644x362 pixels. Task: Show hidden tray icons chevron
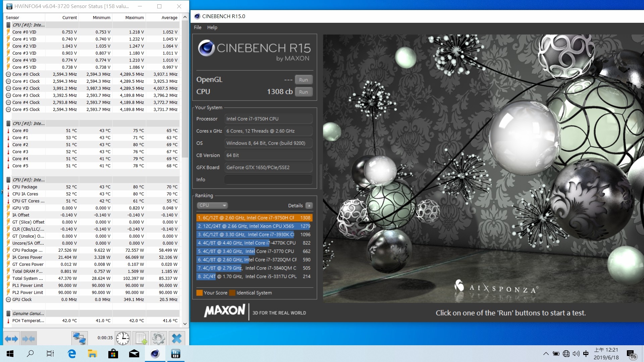coord(546,354)
